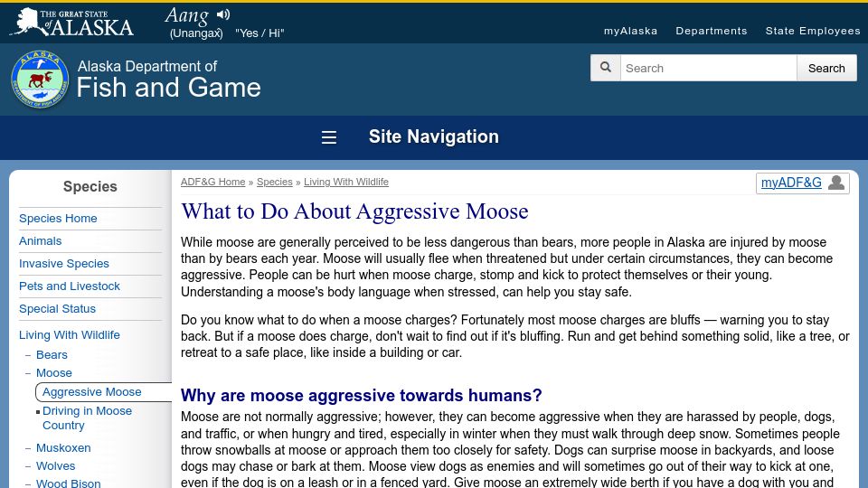Screen dimensions: 868x488
Task: Open Animals in sidebar
Action: point(41,241)
